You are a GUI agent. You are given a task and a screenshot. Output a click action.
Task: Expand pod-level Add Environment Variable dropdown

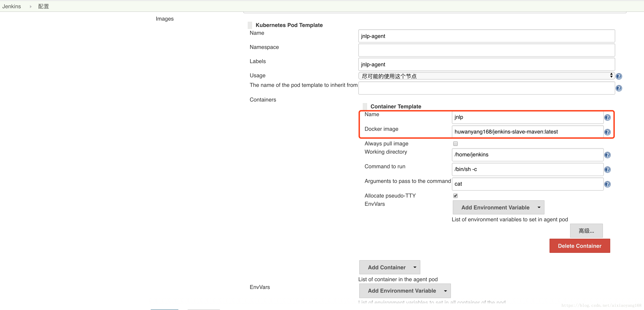click(x=405, y=291)
